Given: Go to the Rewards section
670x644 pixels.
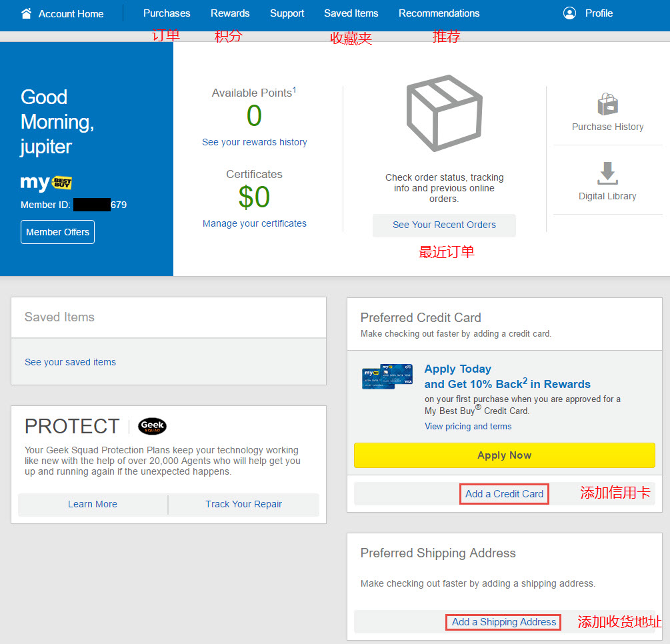Looking at the screenshot, I should [230, 13].
